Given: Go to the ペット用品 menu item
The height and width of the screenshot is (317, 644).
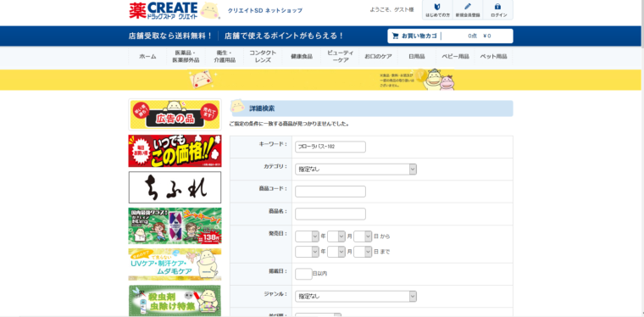Looking at the screenshot, I should point(493,56).
